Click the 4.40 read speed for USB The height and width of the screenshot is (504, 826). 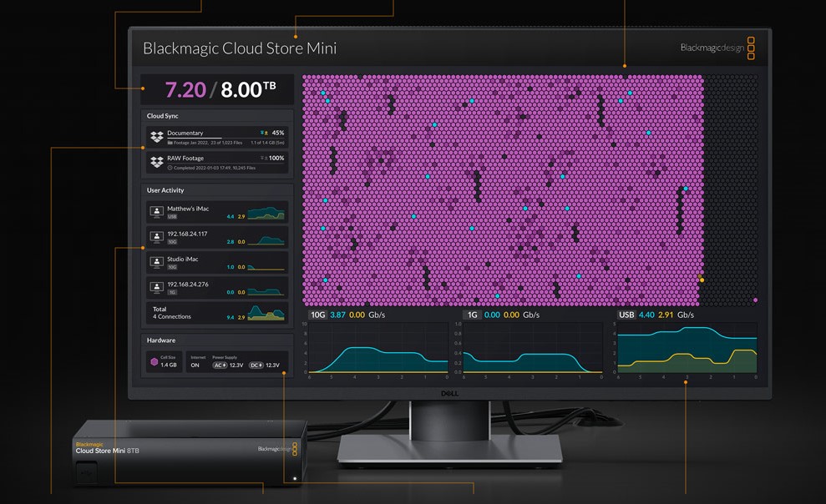tap(646, 315)
